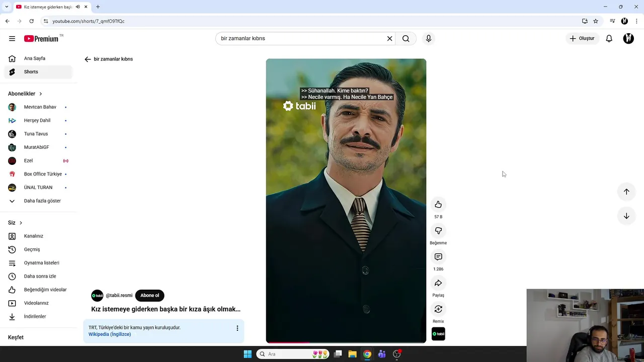The height and width of the screenshot is (362, 644).
Task: Click the taskbar Ara search box
Action: click(293, 354)
